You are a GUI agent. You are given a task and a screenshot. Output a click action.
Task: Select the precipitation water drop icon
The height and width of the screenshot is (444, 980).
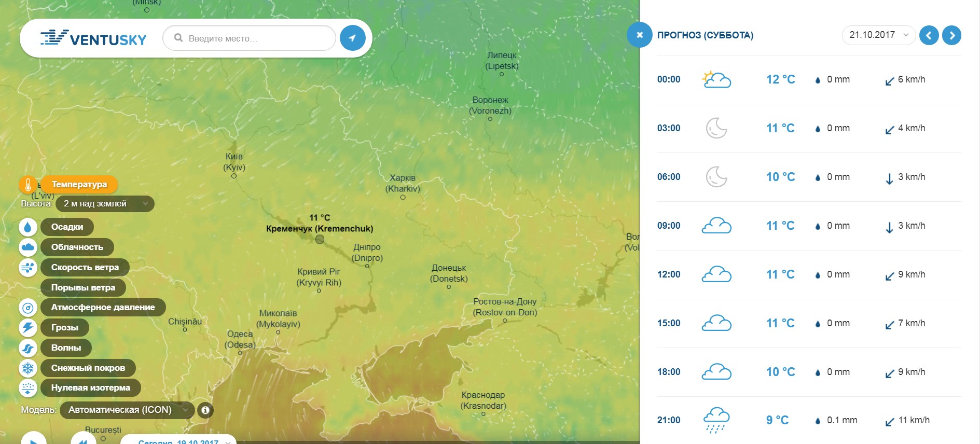28,227
